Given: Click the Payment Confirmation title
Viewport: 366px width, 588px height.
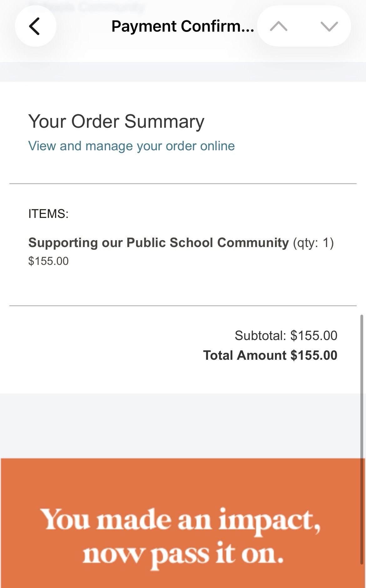Looking at the screenshot, I should pos(182,26).
